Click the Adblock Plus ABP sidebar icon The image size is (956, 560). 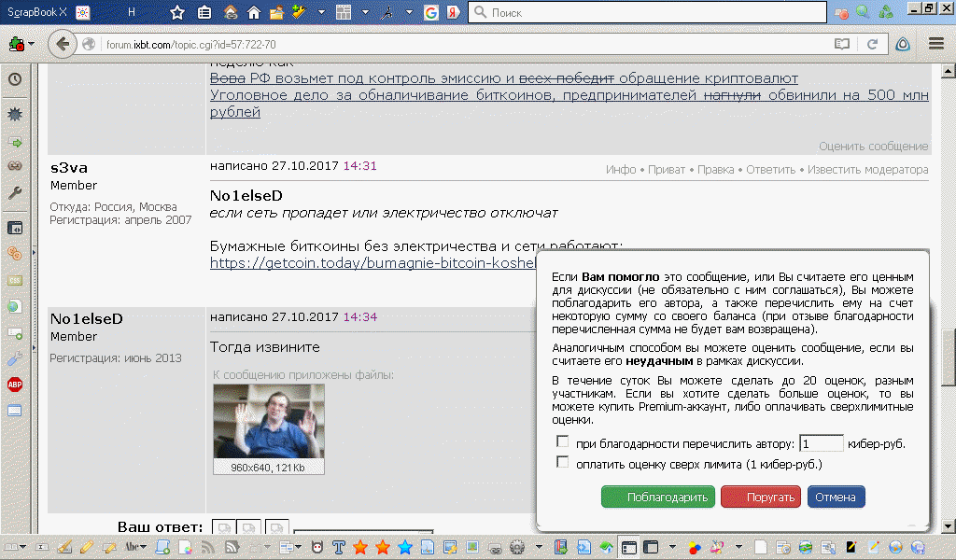(15, 385)
